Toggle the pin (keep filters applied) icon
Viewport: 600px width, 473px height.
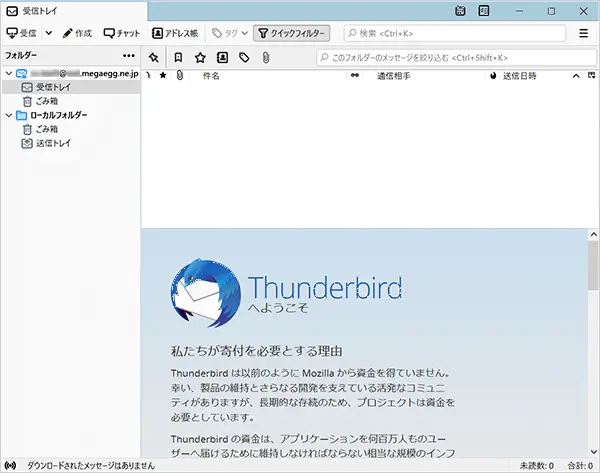tap(153, 58)
